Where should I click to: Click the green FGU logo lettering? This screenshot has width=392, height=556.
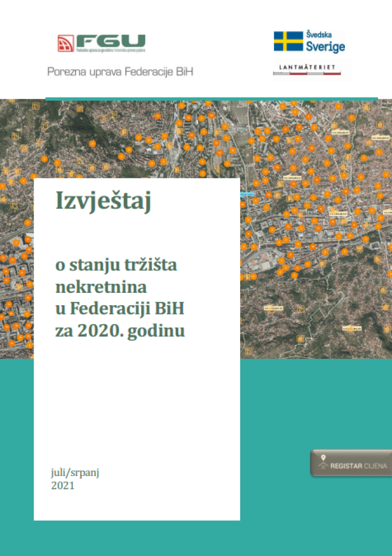coord(111,40)
